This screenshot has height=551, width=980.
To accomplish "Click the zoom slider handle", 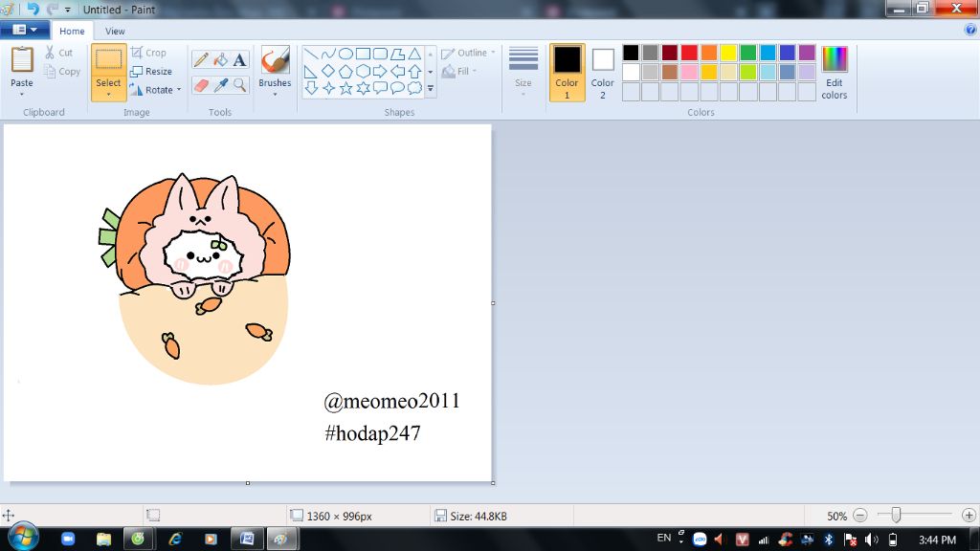I will point(896,515).
